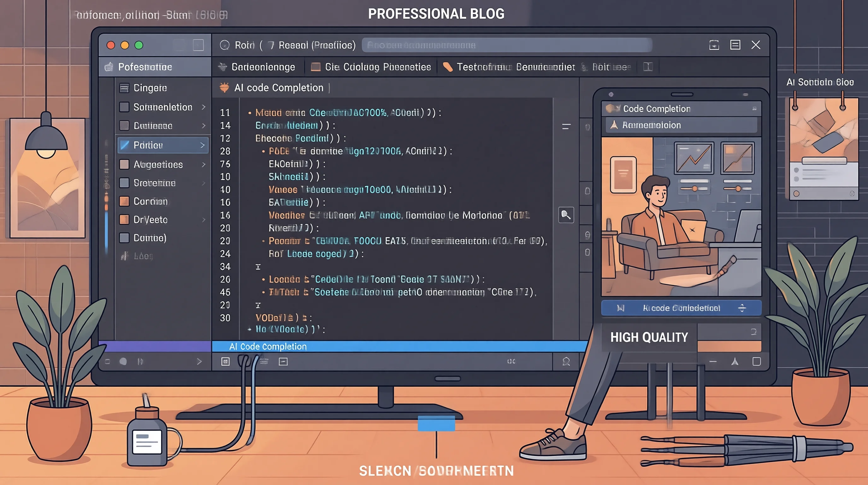Adjust the orange slider under the chart thumbnail
The width and height of the screenshot is (868, 485).
click(695, 189)
